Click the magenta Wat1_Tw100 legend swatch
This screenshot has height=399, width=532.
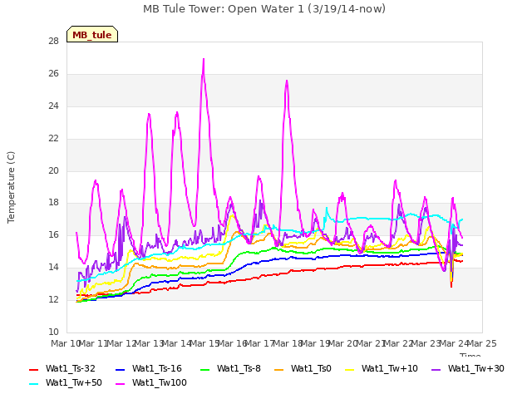click(x=120, y=384)
